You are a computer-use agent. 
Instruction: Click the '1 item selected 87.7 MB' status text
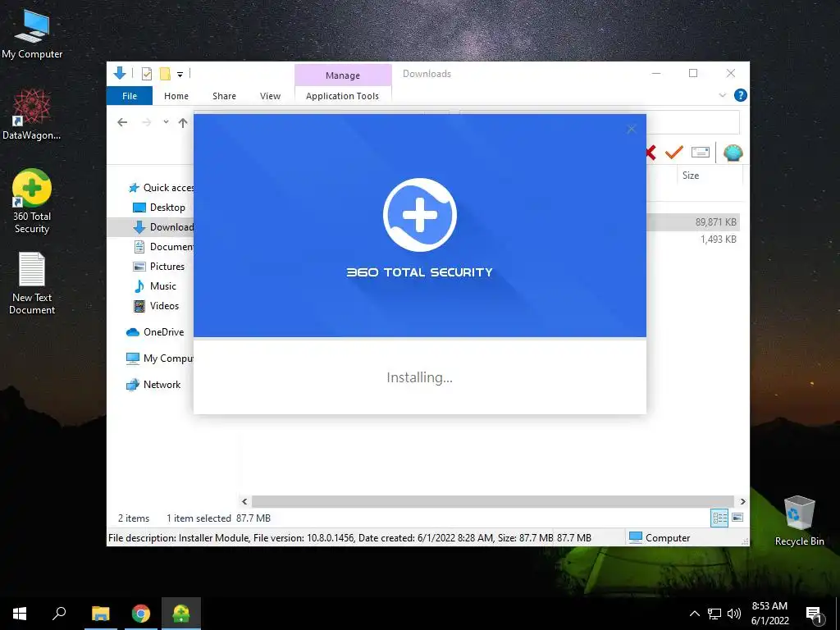pyautogui.click(x=218, y=518)
